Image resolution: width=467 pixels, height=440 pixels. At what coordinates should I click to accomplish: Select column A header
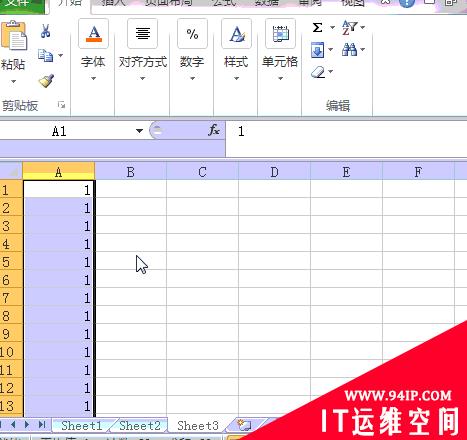coord(59,171)
